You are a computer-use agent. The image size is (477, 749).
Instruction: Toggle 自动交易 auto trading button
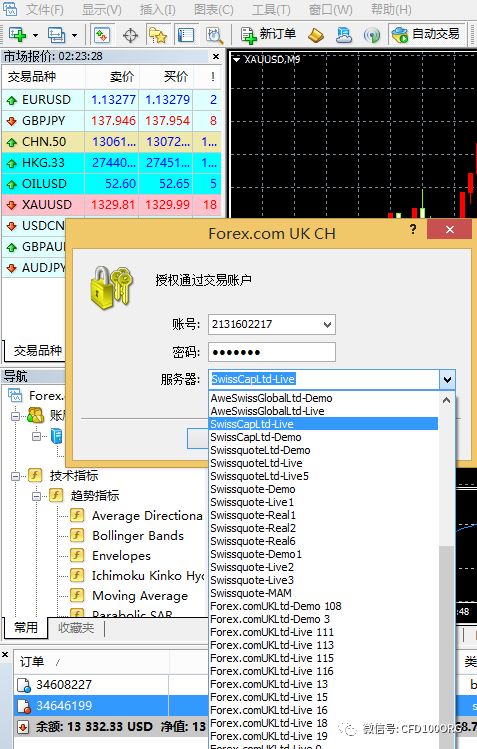[x=426, y=34]
